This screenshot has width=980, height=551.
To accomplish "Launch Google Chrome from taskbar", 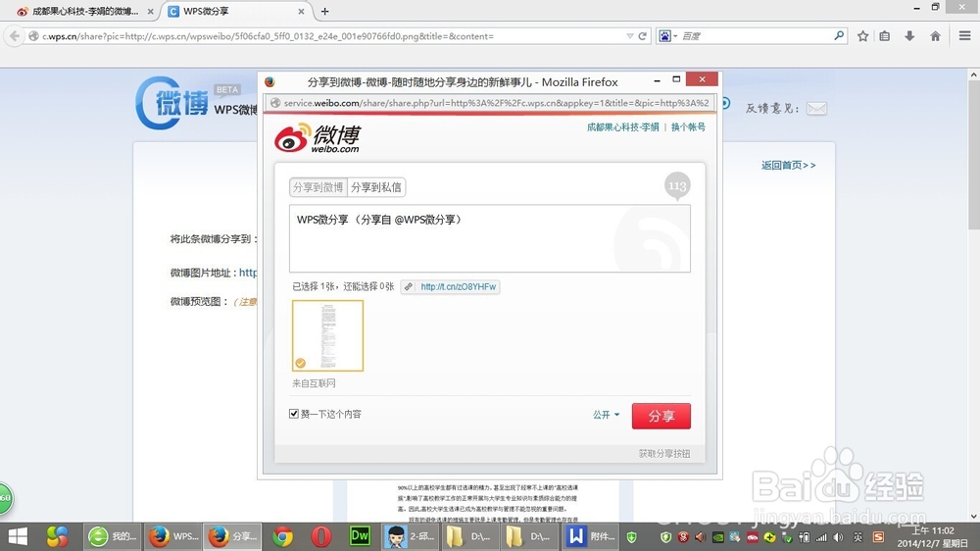I will click(x=282, y=536).
